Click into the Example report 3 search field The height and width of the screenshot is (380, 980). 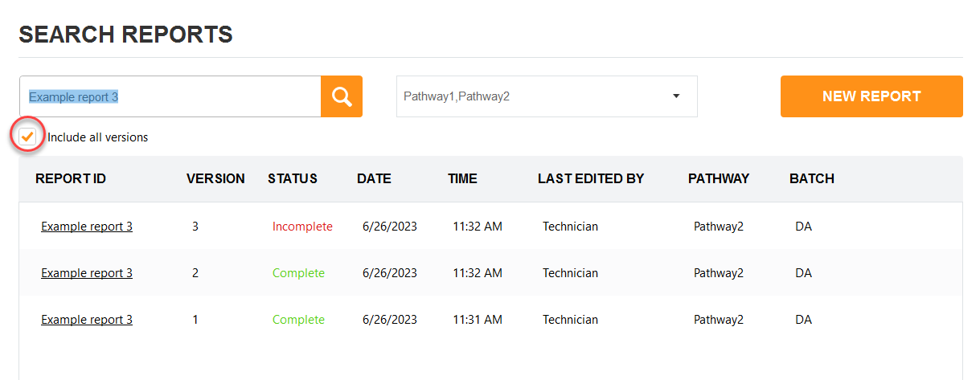170,96
